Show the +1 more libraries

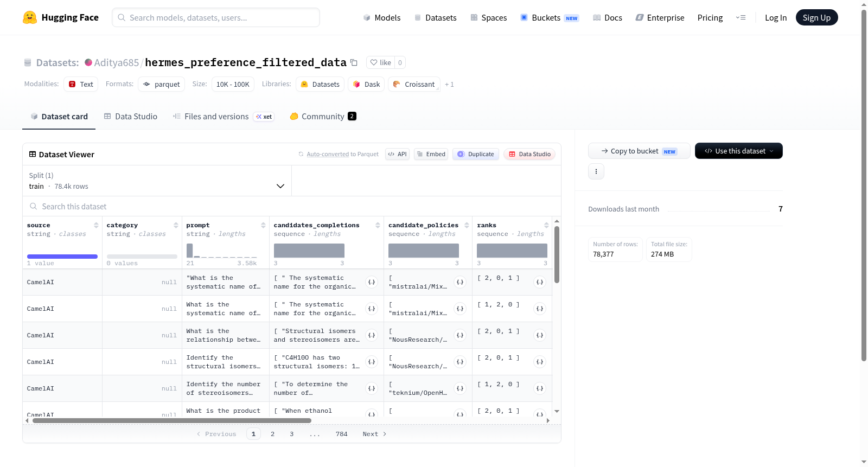[x=449, y=85]
